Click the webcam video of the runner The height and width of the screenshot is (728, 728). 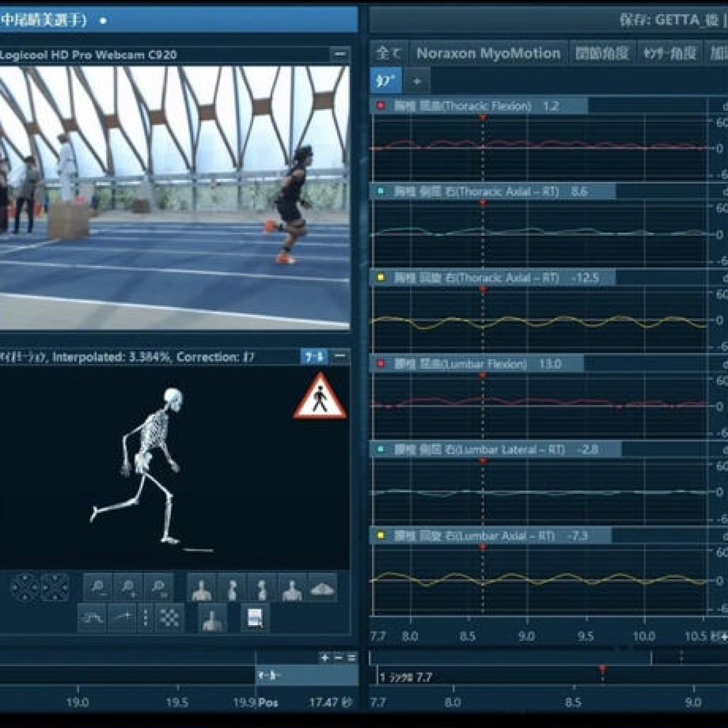click(x=174, y=197)
